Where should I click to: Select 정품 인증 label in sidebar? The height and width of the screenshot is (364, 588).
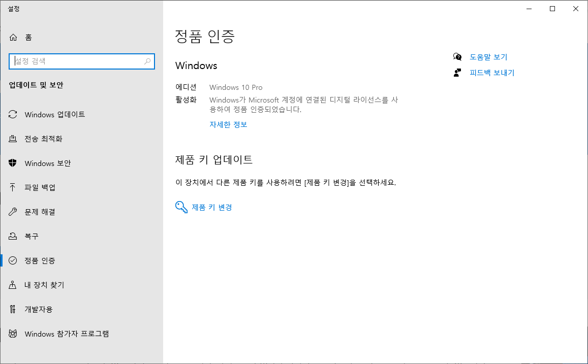tap(40, 260)
